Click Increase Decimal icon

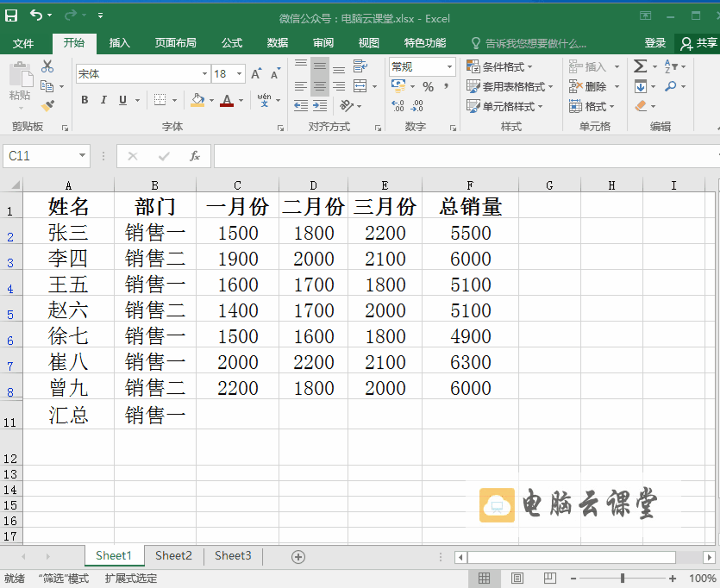pyautogui.click(x=398, y=106)
